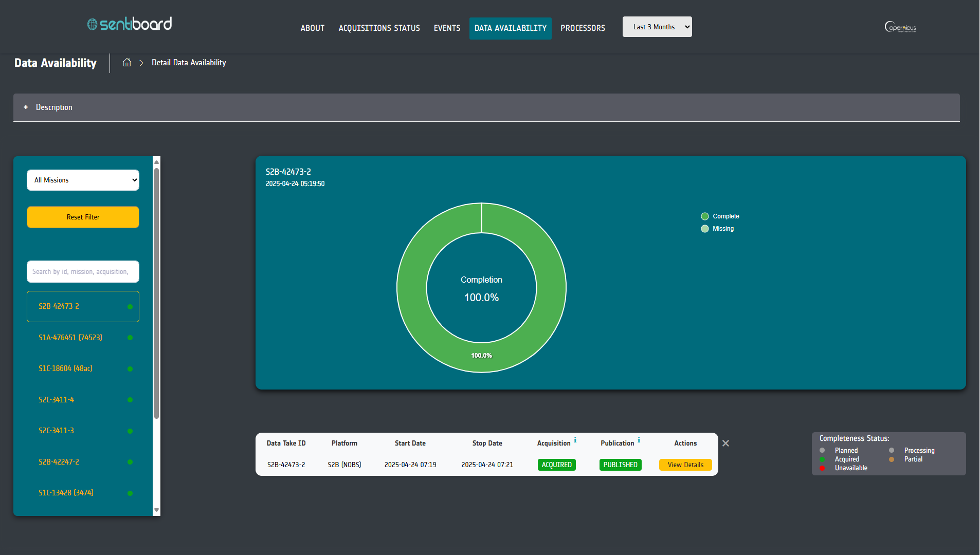Click the green donut chart ring

(551, 288)
